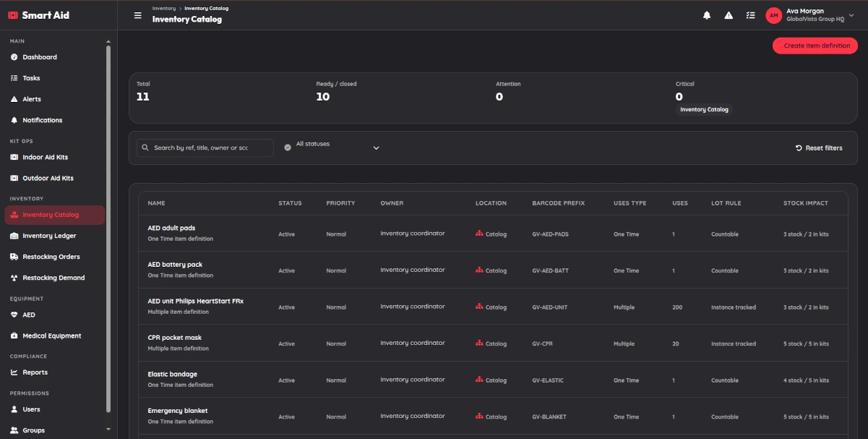
Task: Select the Inventory Catalog sidebar item
Action: point(54,215)
